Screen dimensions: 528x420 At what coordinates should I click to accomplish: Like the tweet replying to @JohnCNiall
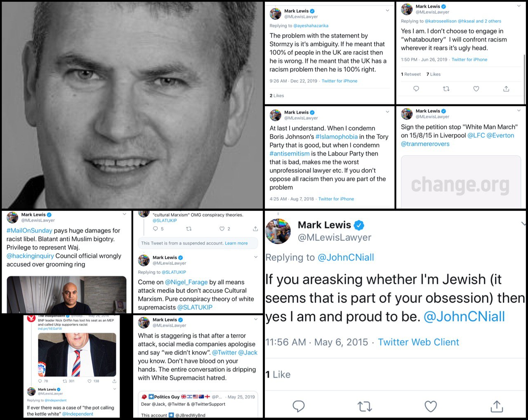coord(431,406)
